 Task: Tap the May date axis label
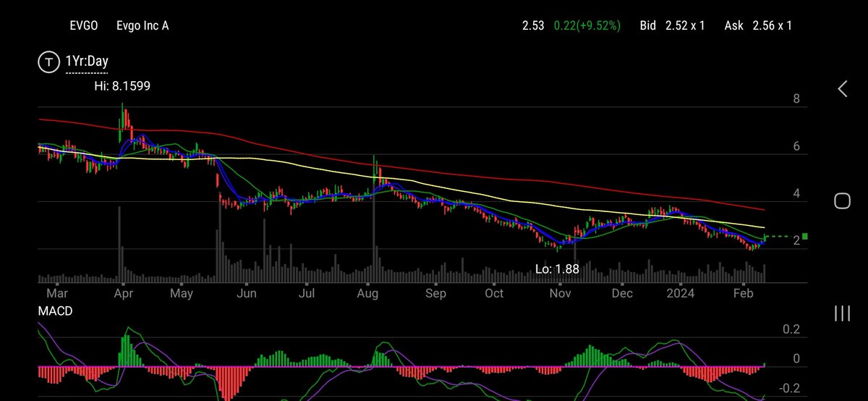[x=182, y=294]
